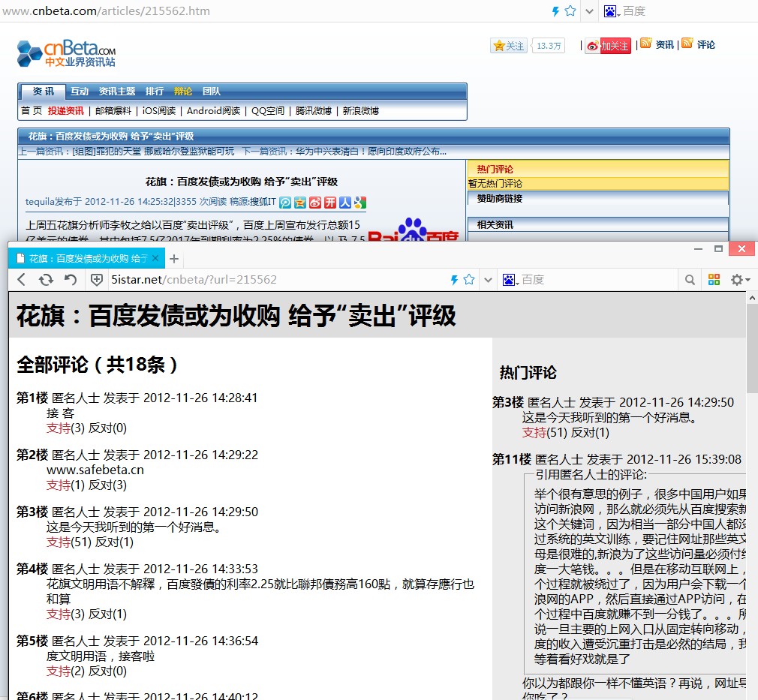Open the 评论 RSS feed link

tap(705, 45)
